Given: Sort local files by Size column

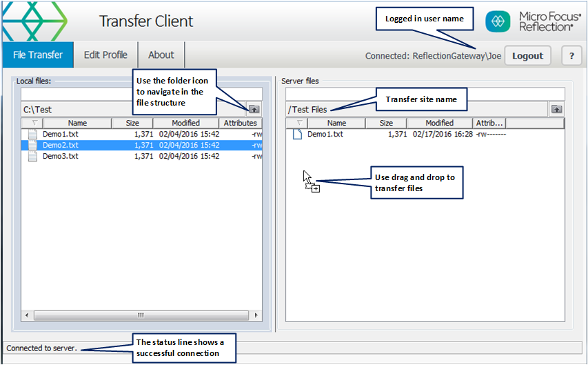Looking at the screenshot, I should click(132, 123).
